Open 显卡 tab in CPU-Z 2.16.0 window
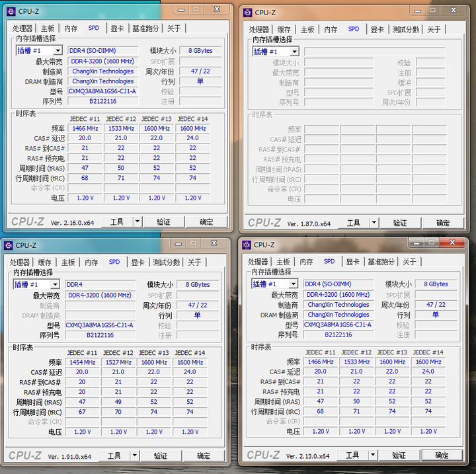Screen dimensions: 476x474 click(117, 28)
